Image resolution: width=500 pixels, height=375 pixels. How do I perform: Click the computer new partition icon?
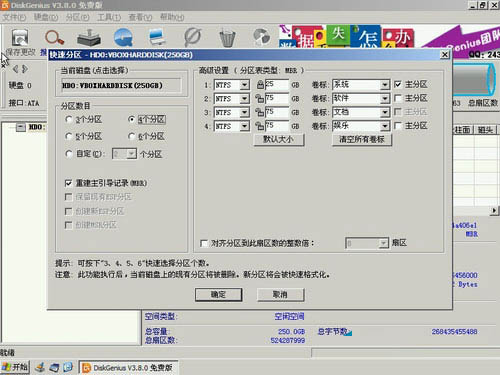pos(158,38)
